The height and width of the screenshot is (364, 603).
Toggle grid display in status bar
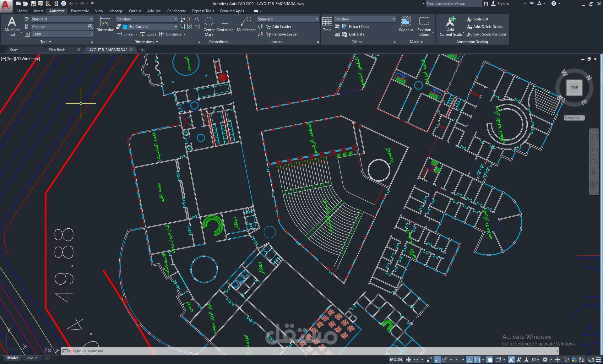pos(408,360)
